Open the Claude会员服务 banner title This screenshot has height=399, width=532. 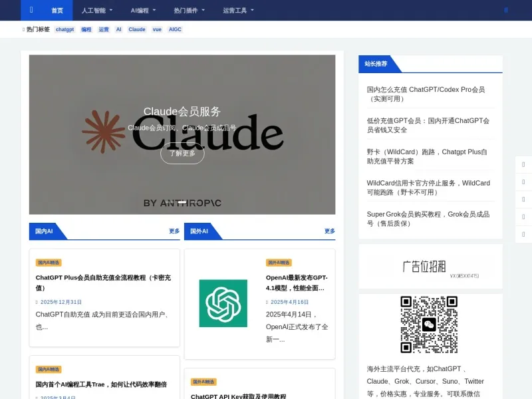point(182,111)
